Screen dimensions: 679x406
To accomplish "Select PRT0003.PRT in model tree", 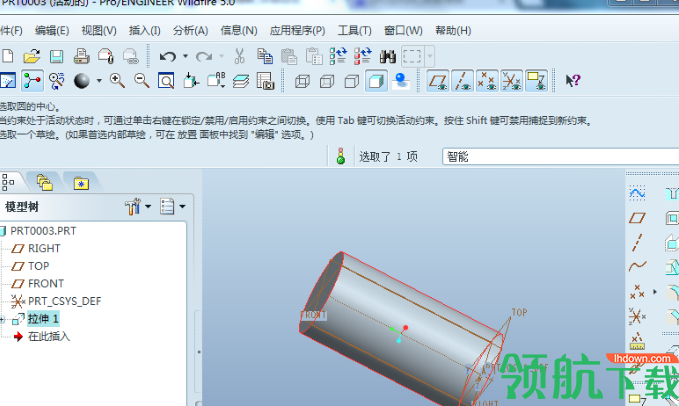I will pos(43,231).
